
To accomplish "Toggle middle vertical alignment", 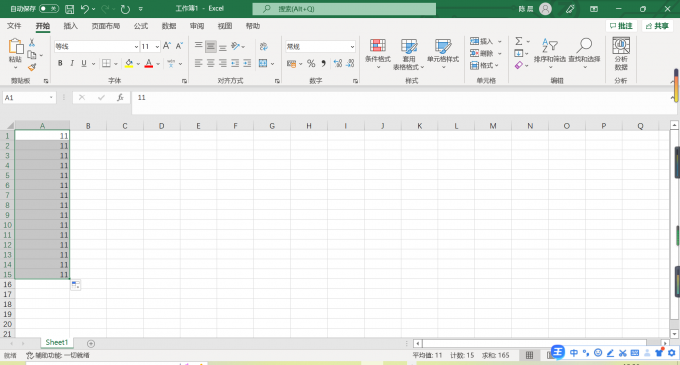I will [x=211, y=46].
